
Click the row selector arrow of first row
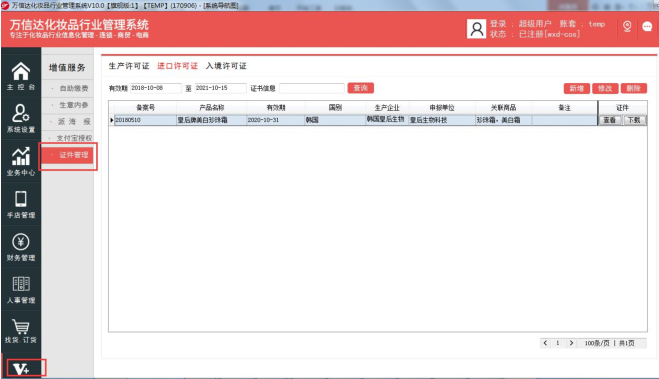click(111, 120)
